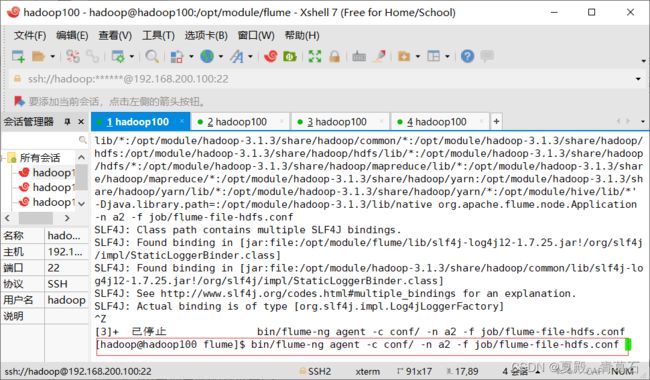Launch Xftp with the green toolbar icon
Viewport: 650px width, 380px height.
click(290, 56)
